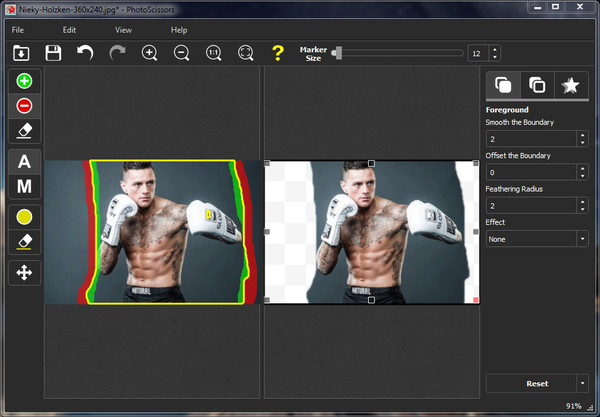Open the File menu
The height and width of the screenshot is (417, 600).
18,30
